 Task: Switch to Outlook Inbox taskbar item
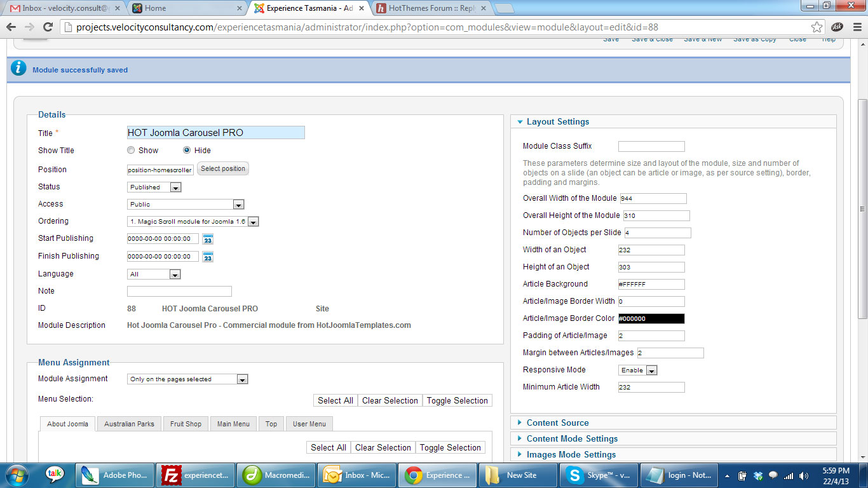356,475
